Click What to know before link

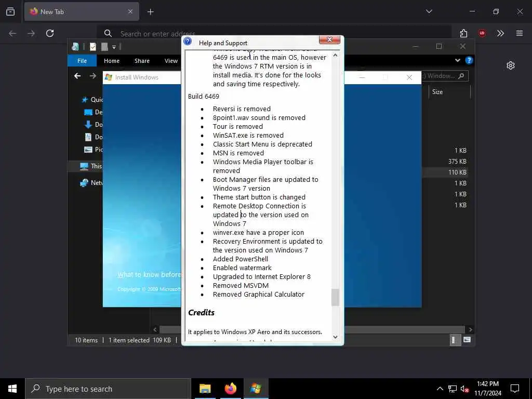149,274
